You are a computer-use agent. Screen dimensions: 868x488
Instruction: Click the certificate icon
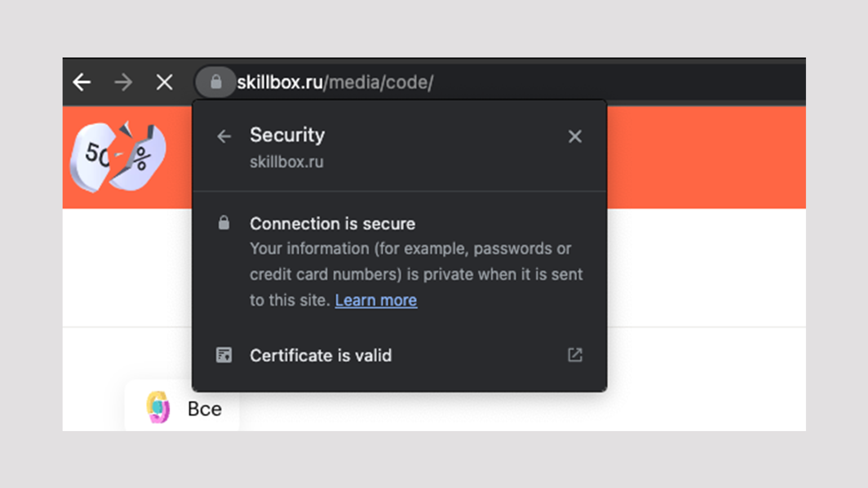pyautogui.click(x=224, y=355)
